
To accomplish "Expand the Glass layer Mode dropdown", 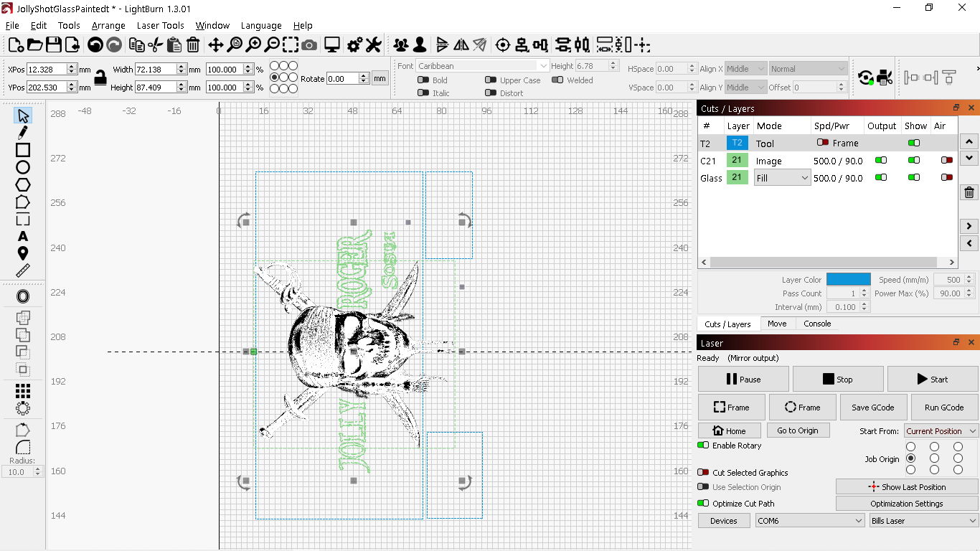I will [x=782, y=178].
